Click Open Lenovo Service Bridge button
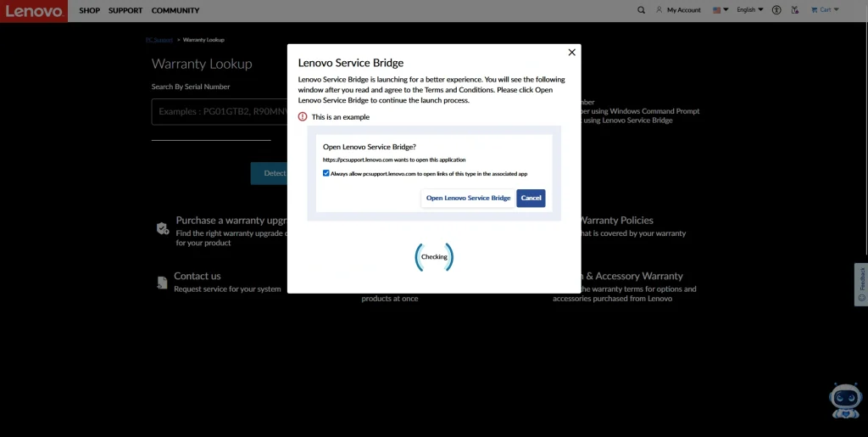868x437 pixels. pos(468,199)
